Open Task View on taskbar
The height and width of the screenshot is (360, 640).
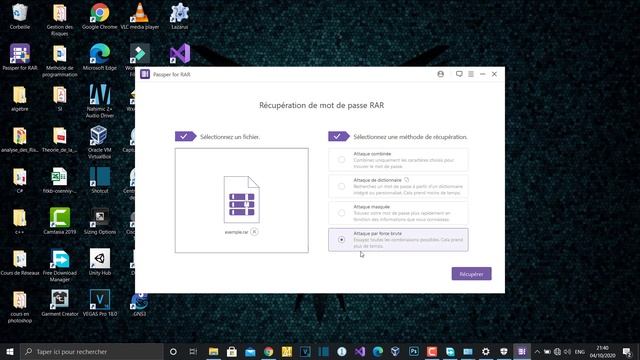(193, 351)
